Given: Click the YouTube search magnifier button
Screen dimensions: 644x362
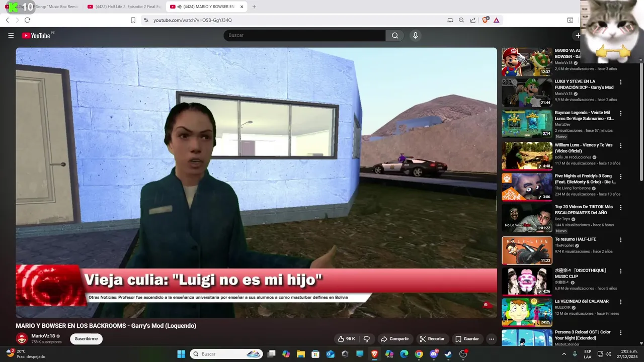Looking at the screenshot, I should tap(395, 35).
